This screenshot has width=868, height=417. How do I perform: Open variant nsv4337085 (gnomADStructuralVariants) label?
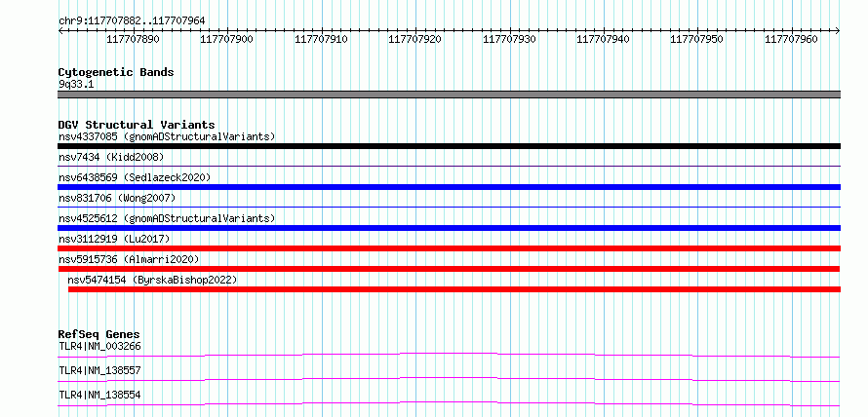point(167,136)
